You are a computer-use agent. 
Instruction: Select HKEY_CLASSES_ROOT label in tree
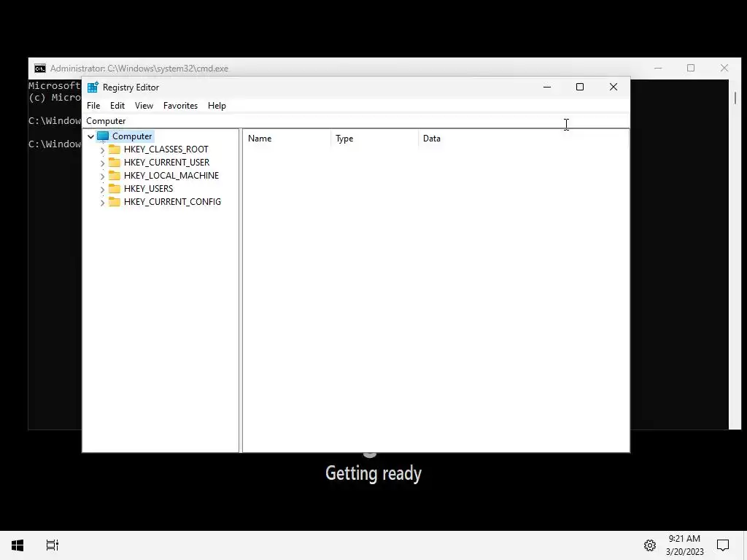pyautogui.click(x=166, y=149)
